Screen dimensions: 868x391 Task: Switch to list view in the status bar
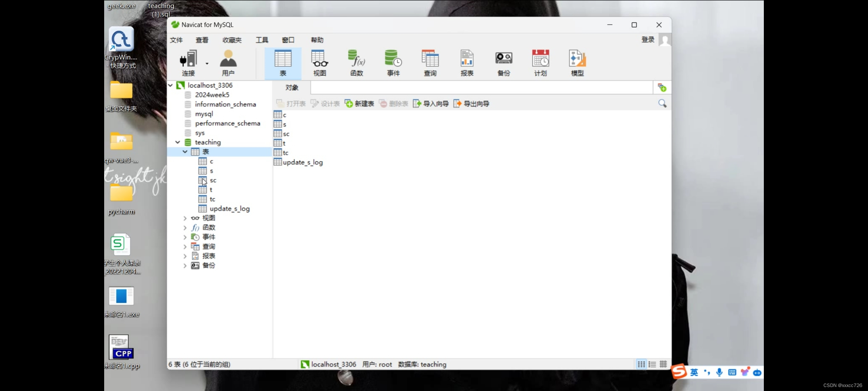click(652, 364)
